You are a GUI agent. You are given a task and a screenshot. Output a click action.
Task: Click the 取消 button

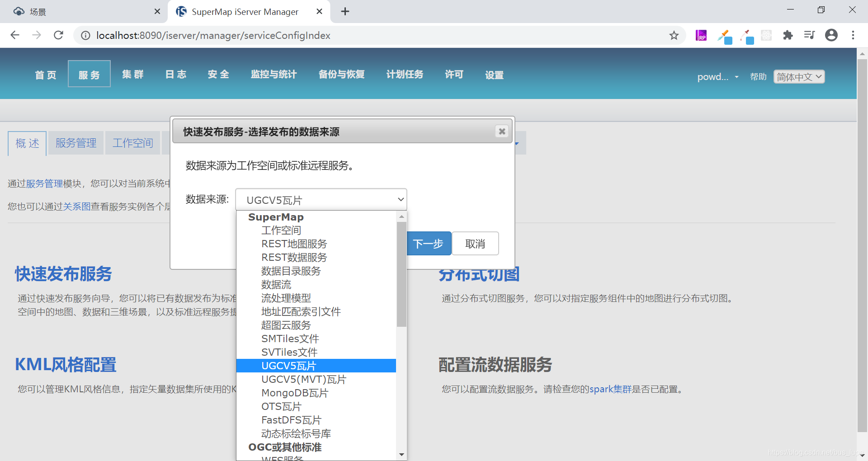click(x=475, y=244)
